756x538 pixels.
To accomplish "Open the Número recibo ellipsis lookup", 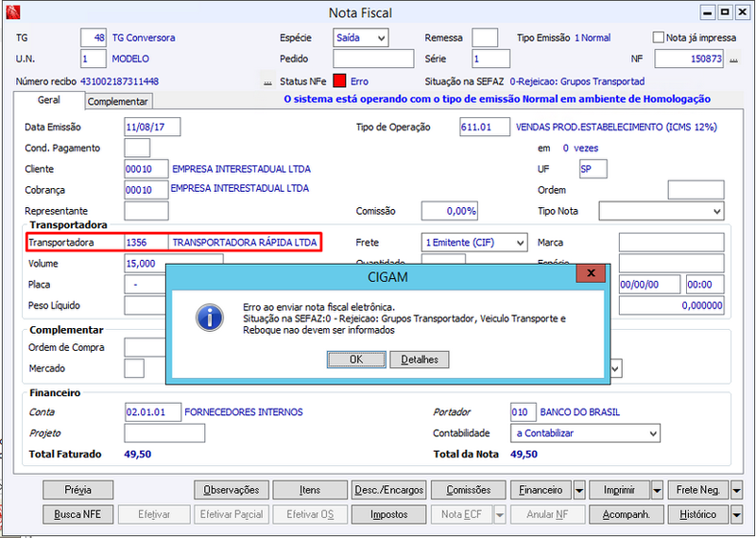I will pos(267,81).
